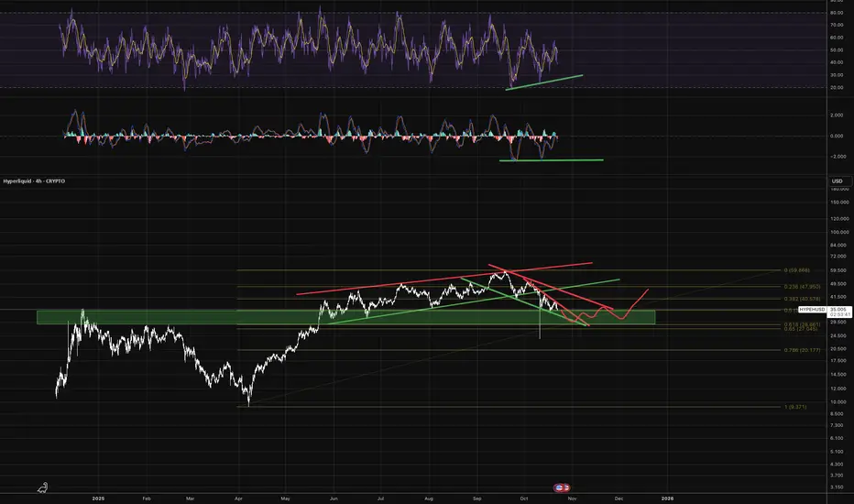Screen dimensions: 854x504
Task: Click the 0.786 (20.177) Fibonacci level label
Action: click(803, 350)
